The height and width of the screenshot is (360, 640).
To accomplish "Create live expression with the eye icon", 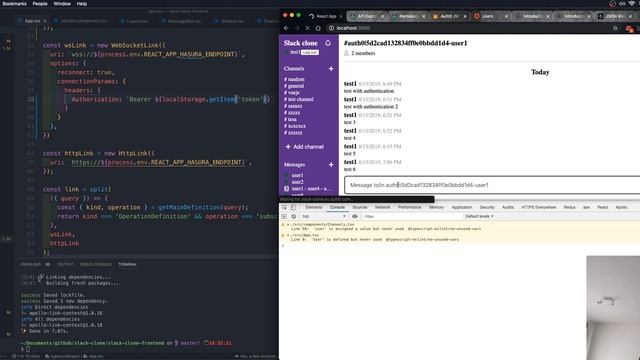I will [355, 216].
